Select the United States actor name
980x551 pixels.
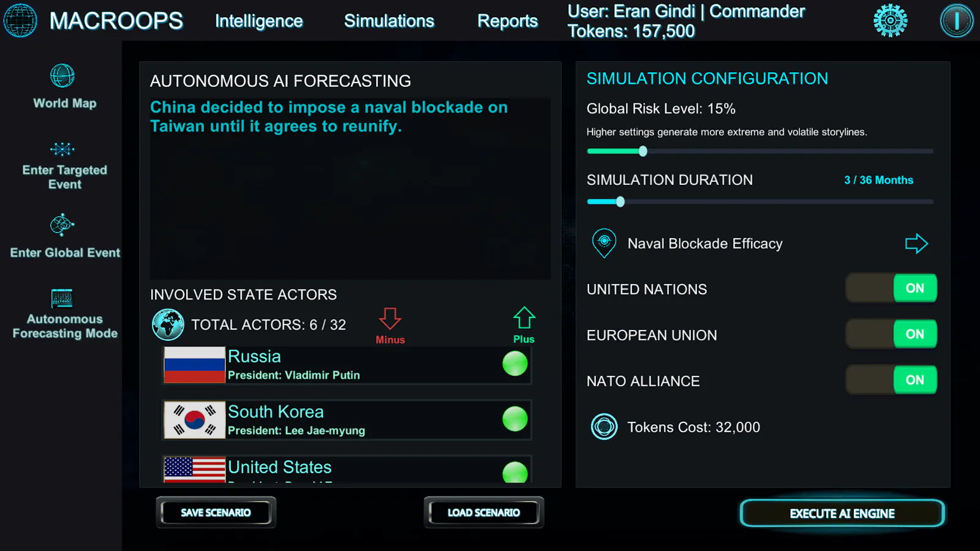point(280,467)
